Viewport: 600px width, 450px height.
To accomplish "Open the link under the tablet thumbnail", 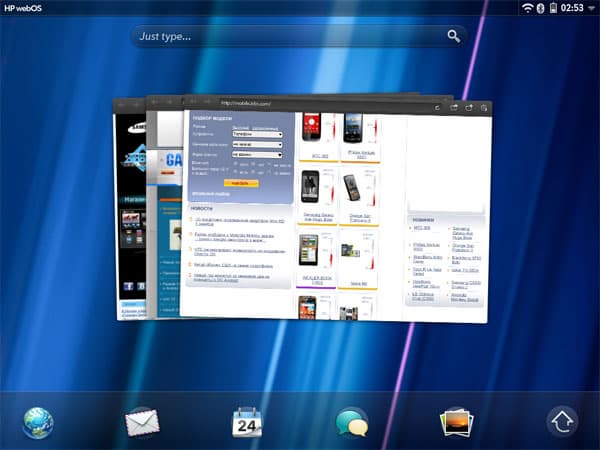I will coord(317,280).
